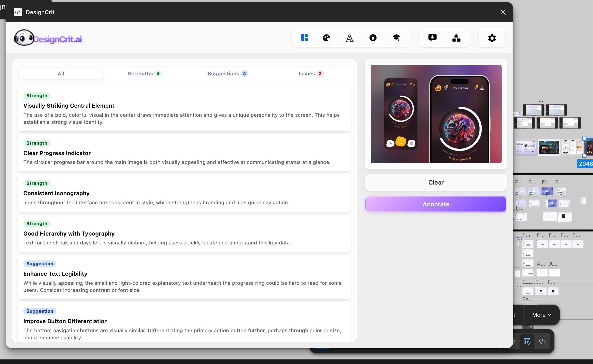Open the accessibility analysis tool
Image resolution: width=593 pixels, height=364 pixels.
373,38
